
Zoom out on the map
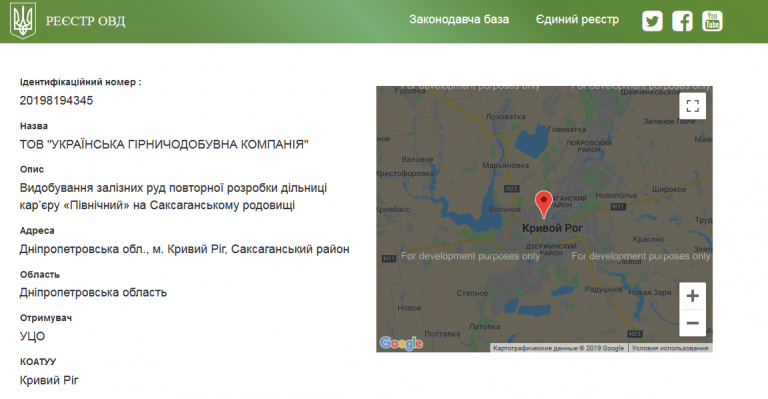click(x=693, y=323)
